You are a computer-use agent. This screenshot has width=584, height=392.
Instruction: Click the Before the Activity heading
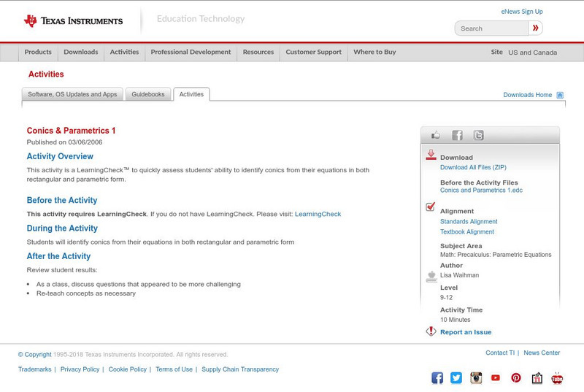[x=62, y=200]
